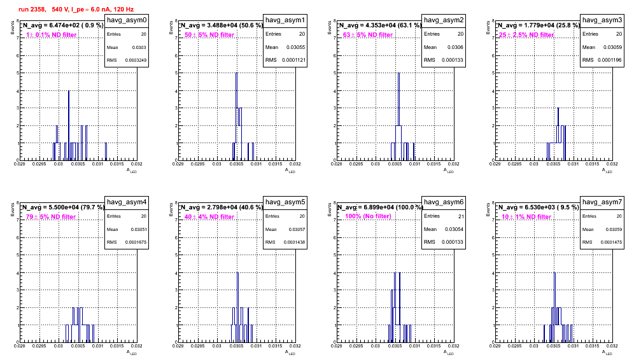The height and width of the screenshot is (364, 634).
Task: Click RMS 0.0001475 in havg_asym7 stats
Action: (602, 242)
